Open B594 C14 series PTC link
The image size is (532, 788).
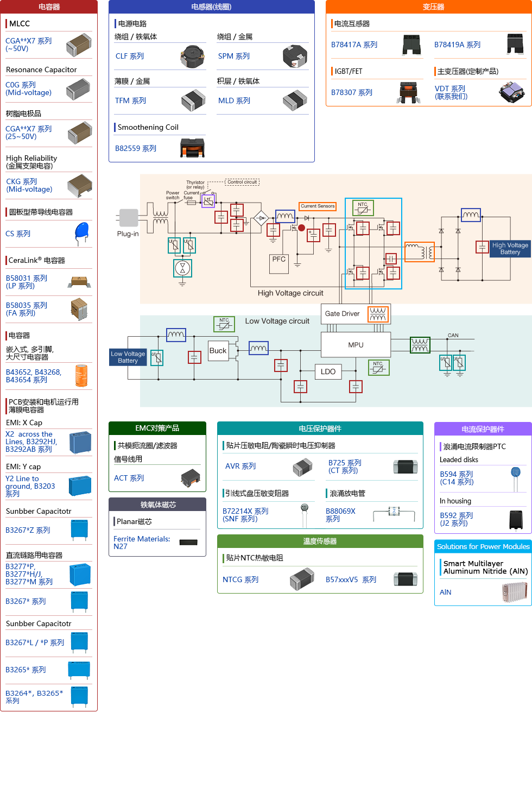pos(457,478)
